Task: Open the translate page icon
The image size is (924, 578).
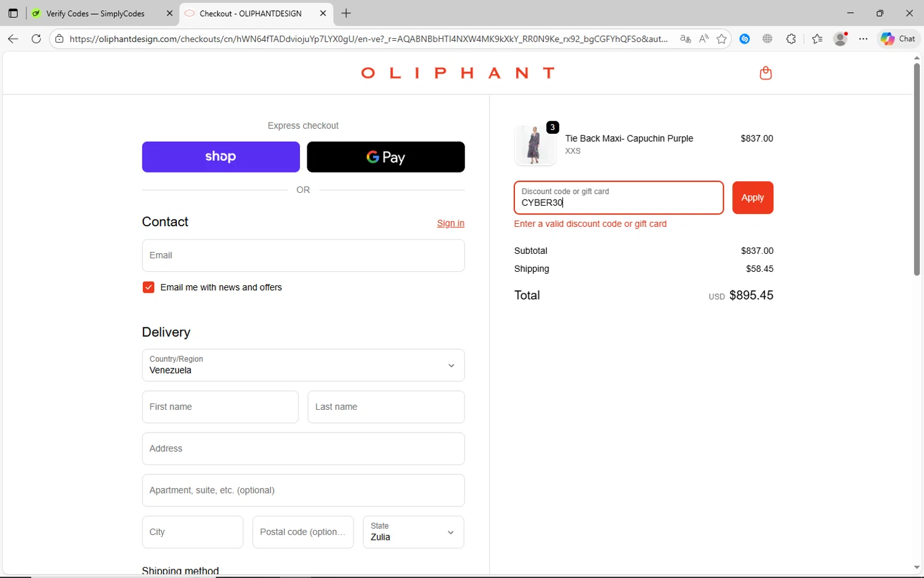Action: (685, 39)
